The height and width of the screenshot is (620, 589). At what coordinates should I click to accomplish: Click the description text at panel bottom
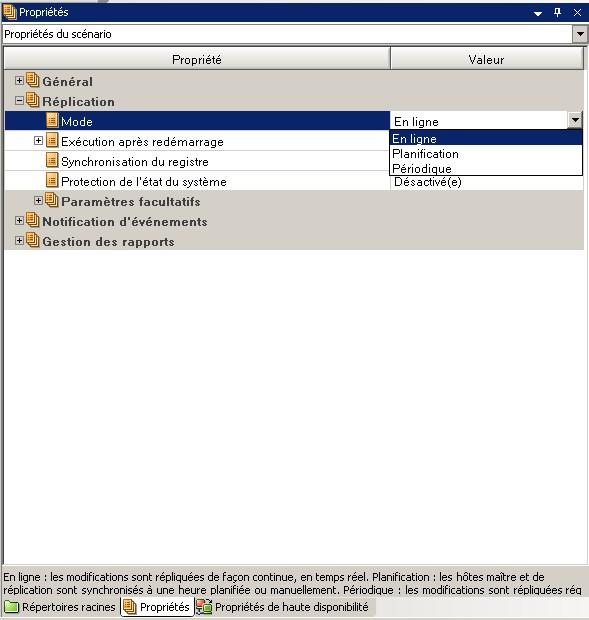[x=293, y=583]
